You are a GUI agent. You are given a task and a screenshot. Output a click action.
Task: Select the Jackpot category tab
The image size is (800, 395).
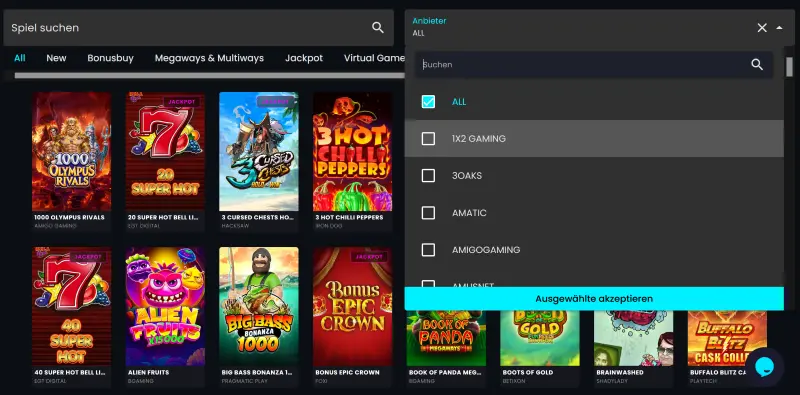click(304, 58)
